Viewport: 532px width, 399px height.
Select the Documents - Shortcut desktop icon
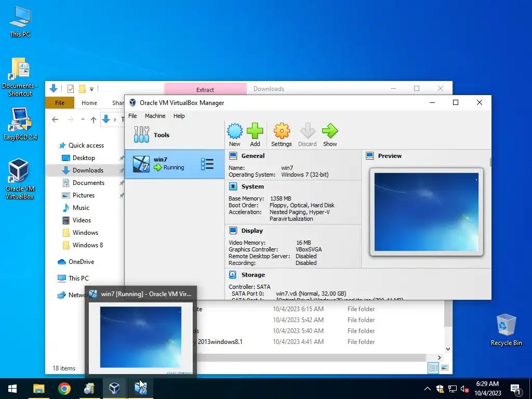[x=20, y=77]
